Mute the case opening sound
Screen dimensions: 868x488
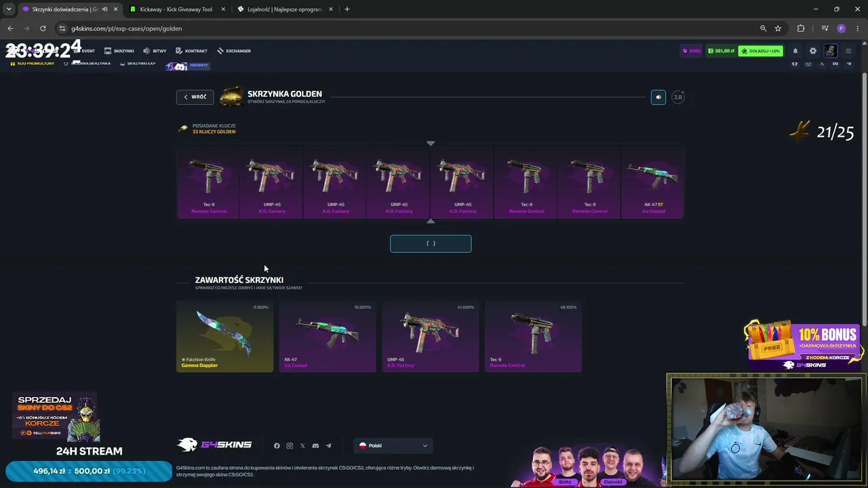[658, 97]
